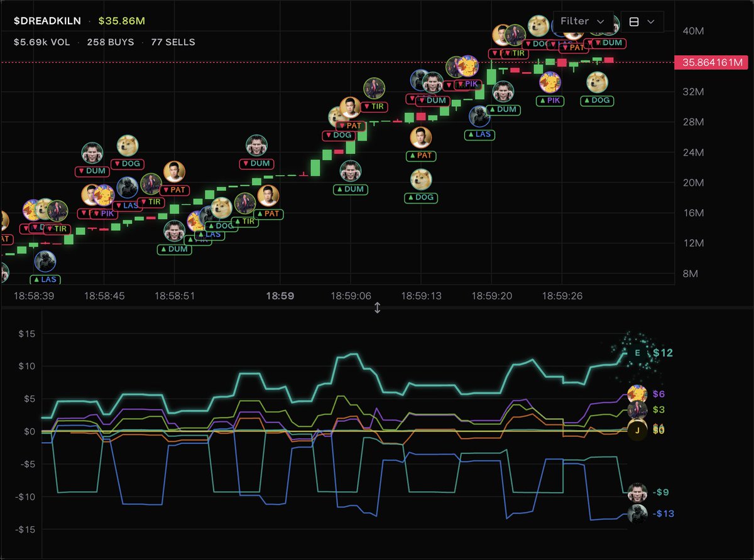
Task: Click the -$13 PnL value label
Action: [x=663, y=514]
